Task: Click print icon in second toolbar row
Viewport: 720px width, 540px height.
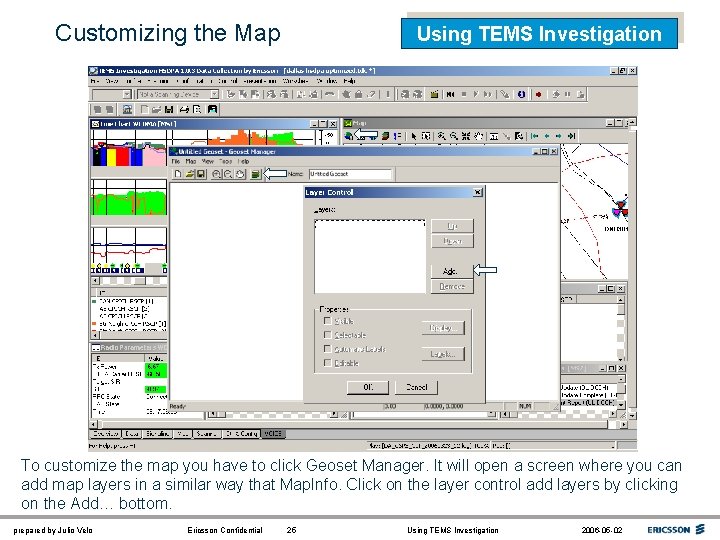Action: (184, 109)
